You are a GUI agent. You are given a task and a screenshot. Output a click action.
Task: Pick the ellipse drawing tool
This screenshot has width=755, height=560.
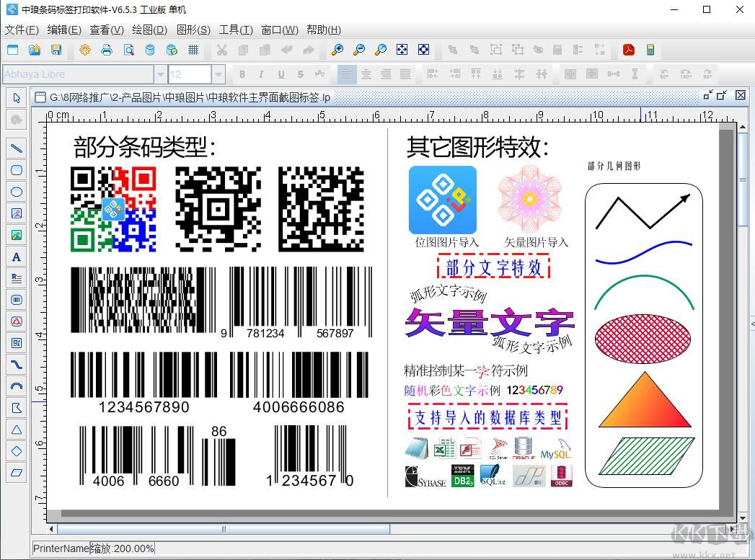coord(17,192)
